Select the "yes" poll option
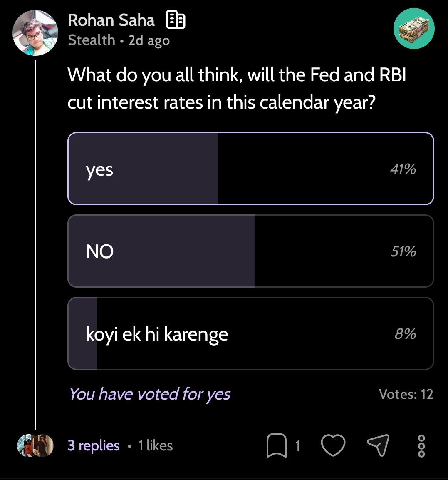Image resolution: width=448 pixels, height=480 pixels. click(250, 169)
